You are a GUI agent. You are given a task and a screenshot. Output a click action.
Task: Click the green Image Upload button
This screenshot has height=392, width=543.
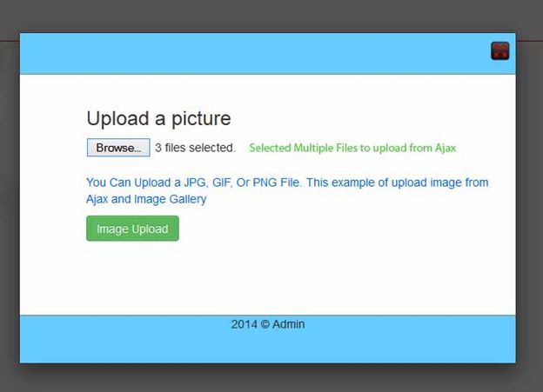[132, 229]
